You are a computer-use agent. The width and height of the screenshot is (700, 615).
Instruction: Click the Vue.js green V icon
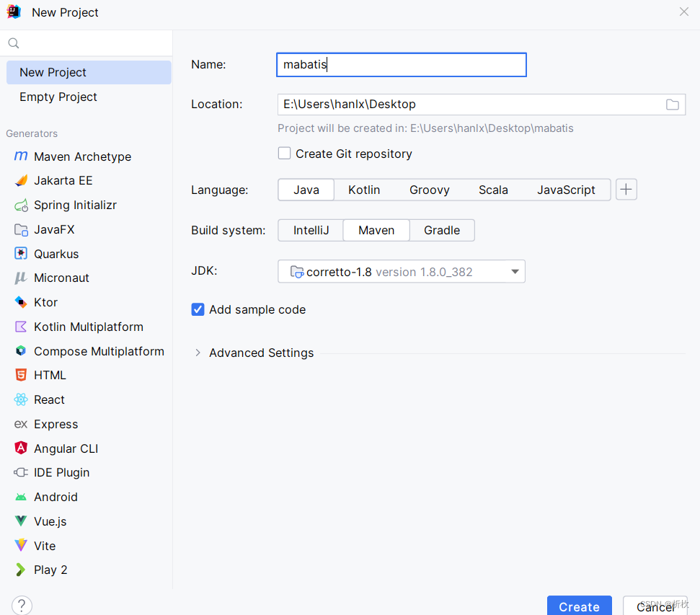point(21,521)
